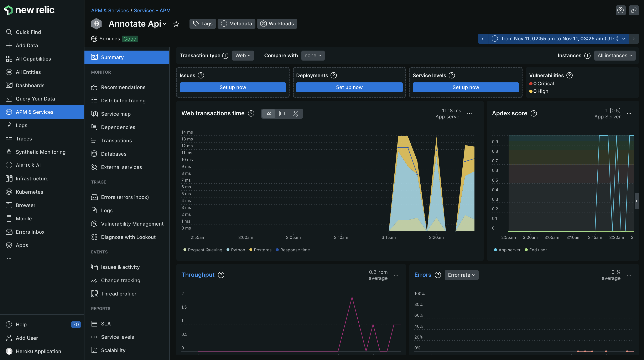The height and width of the screenshot is (360, 644).
Task: Open the time range picker
Action: click(x=559, y=39)
